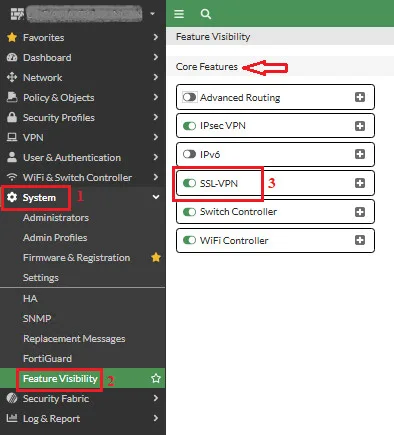Image resolution: width=394 pixels, height=435 pixels.
Task: Click the Log & Report chart icon
Action: tap(12, 418)
